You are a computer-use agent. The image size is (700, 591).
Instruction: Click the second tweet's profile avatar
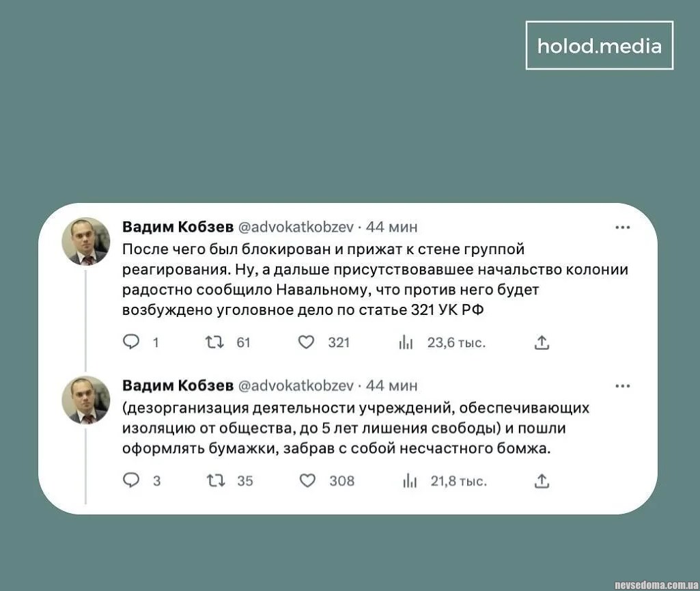tap(86, 400)
